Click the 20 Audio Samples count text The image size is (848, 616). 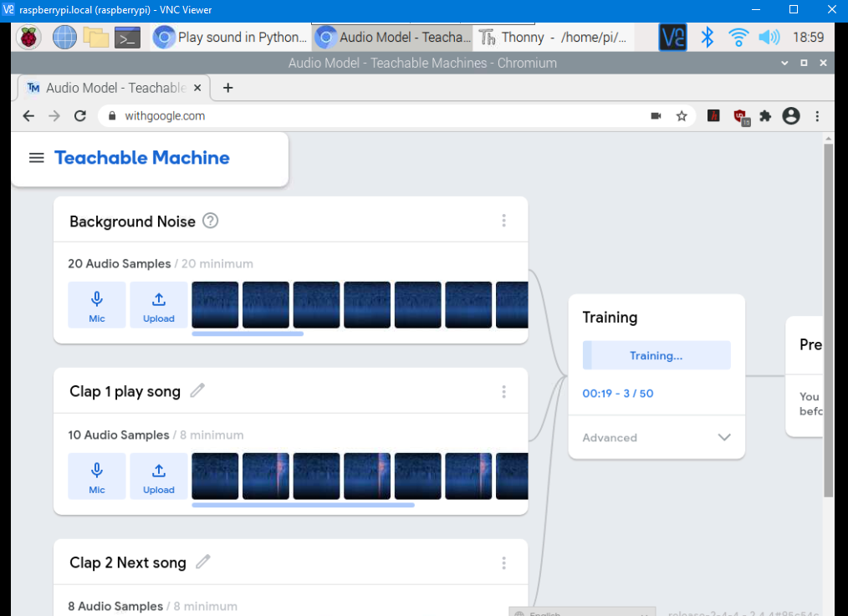tap(119, 263)
